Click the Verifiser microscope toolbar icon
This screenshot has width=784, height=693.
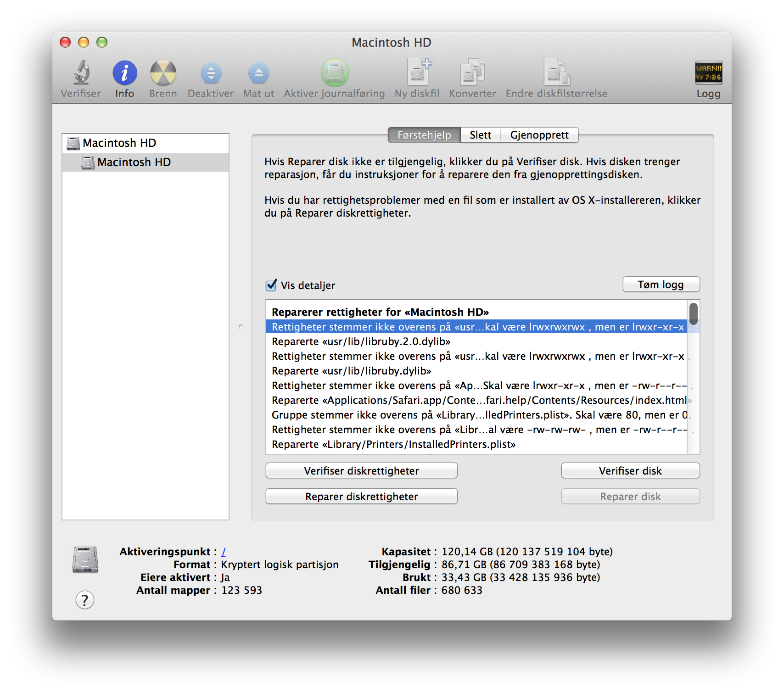pyautogui.click(x=81, y=73)
